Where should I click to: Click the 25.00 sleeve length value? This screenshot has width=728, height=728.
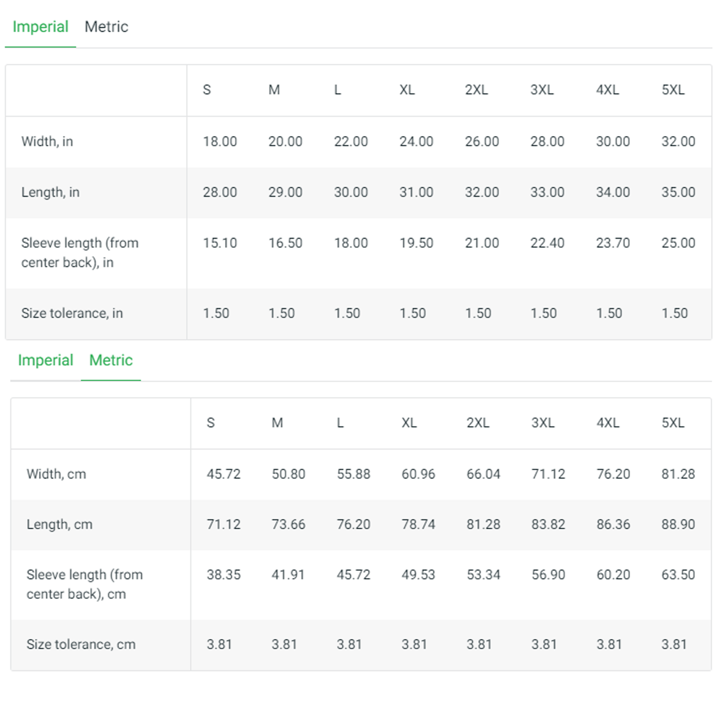click(x=678, y=243)
